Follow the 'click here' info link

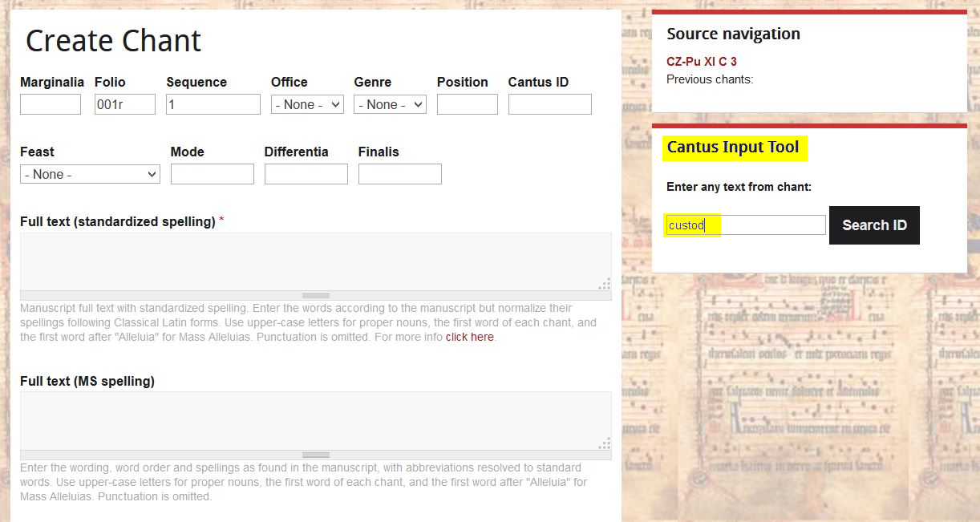[x=470, y=337]
